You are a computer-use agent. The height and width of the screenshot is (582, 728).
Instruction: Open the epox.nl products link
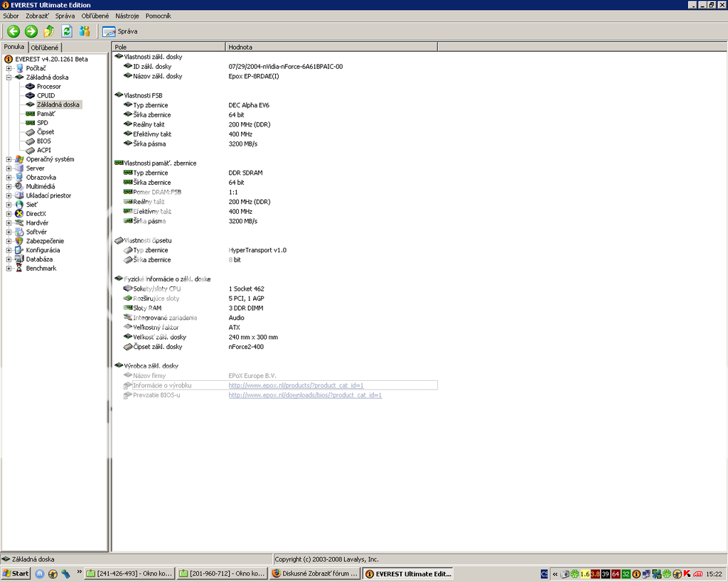(x=296, y=386)
